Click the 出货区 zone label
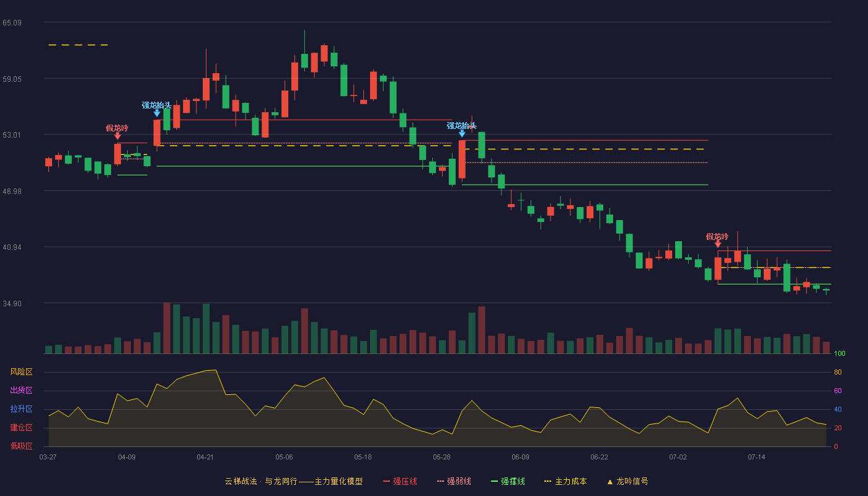 pyautogui.click(x=21, y=391)
